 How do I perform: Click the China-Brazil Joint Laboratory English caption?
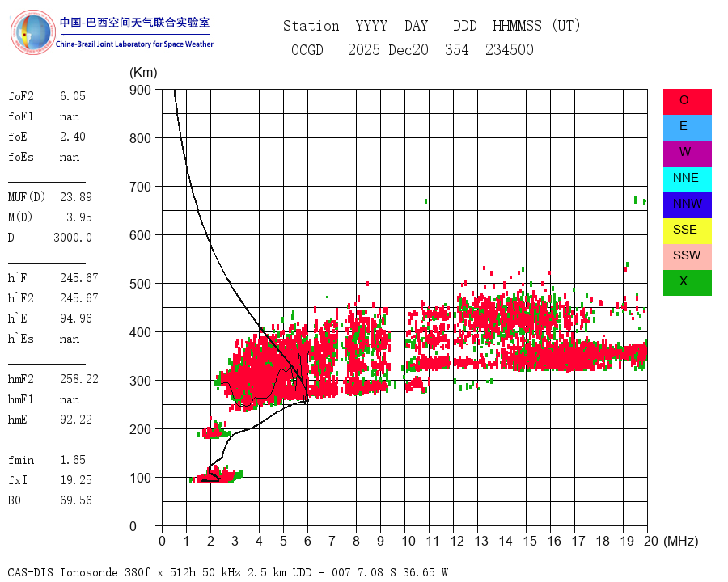click(134, 44)
